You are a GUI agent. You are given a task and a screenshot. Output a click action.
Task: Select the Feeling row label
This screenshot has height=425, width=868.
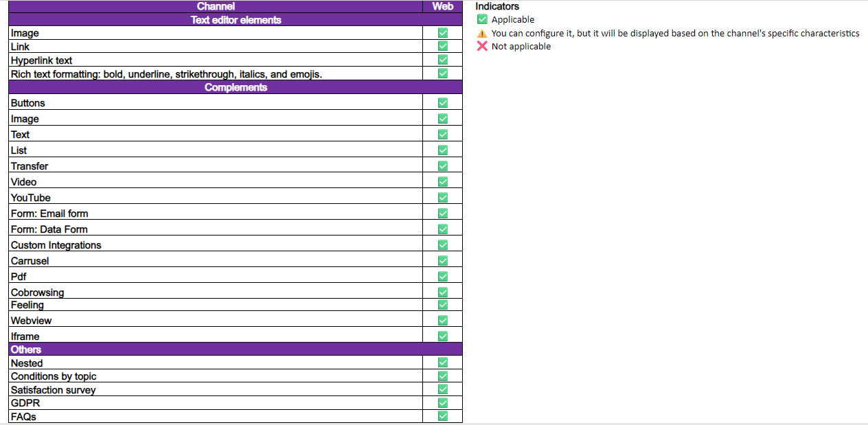click(27, 305)
